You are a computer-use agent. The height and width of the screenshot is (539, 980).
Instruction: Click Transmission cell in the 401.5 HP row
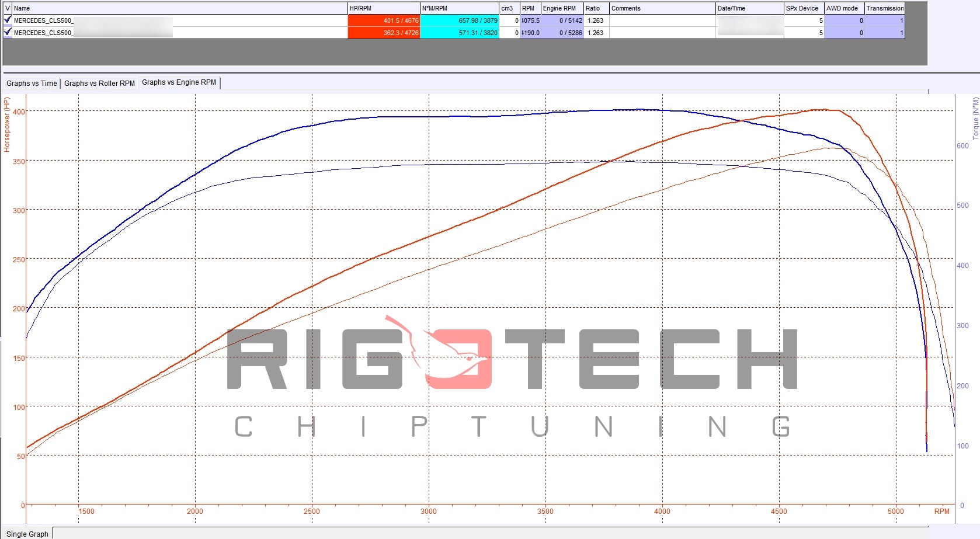(x=884, y=20)
